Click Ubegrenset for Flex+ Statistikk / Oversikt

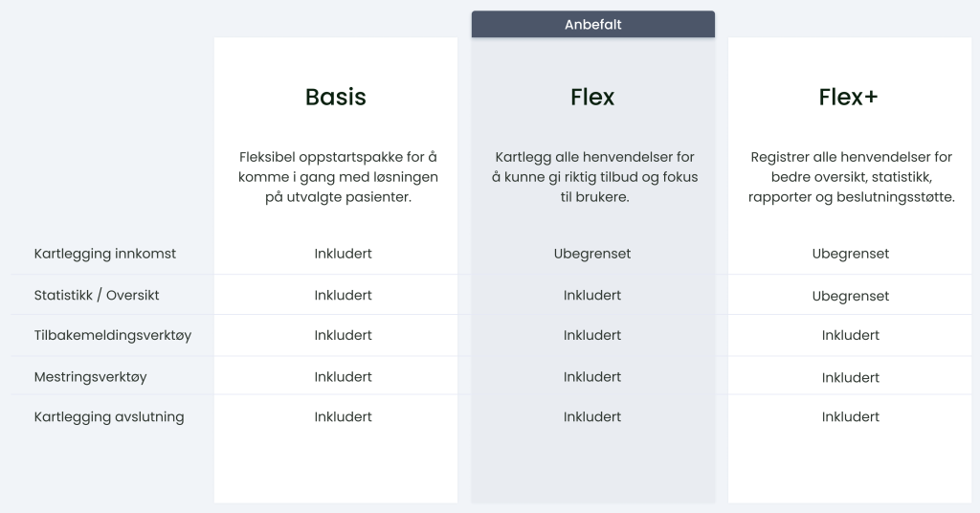click(851, 296)
